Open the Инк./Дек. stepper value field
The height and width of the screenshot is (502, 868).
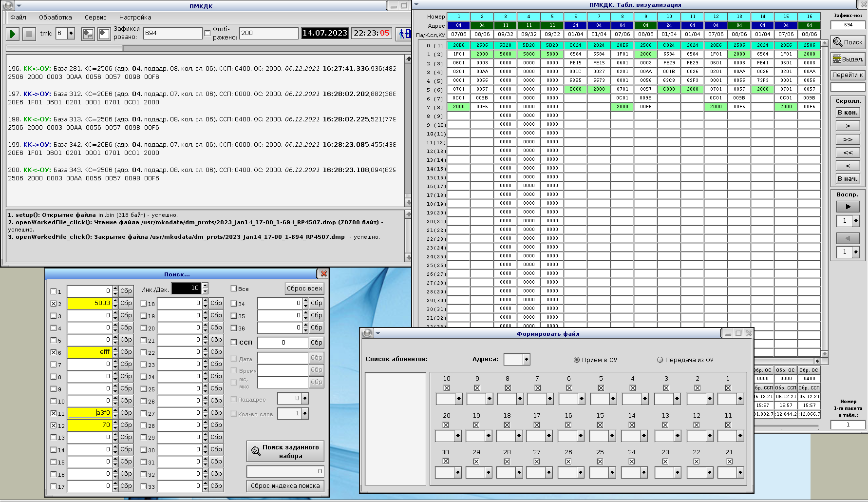click(x=186, y=288)
